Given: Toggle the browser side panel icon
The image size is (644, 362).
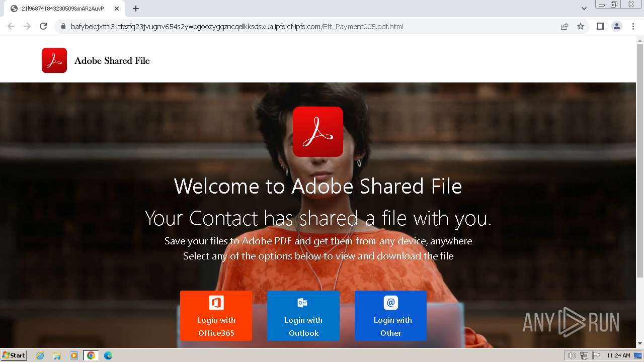Looking at the screenshot, I should [600, 27].
